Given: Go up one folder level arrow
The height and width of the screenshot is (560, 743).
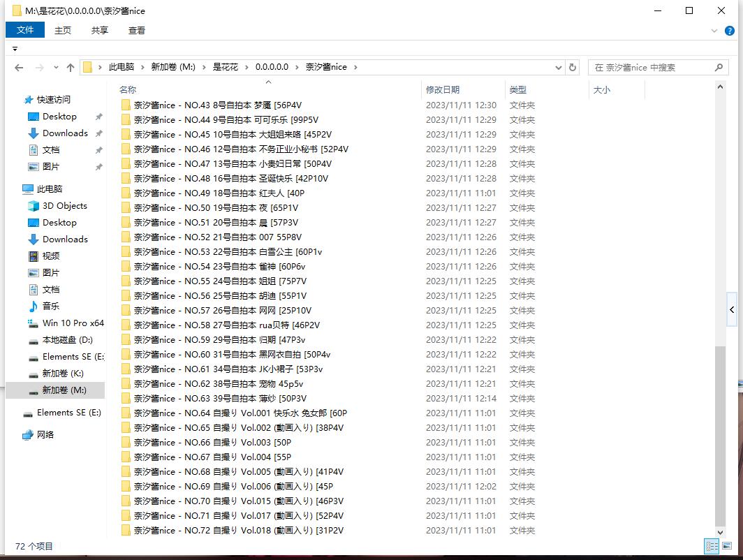Looking at the screenshot, I should 71,68.
